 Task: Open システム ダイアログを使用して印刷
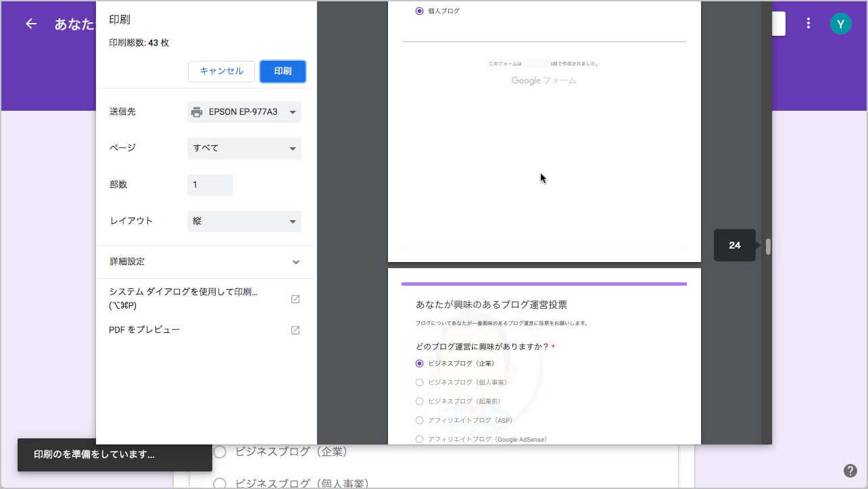click(x=183, y=299)
